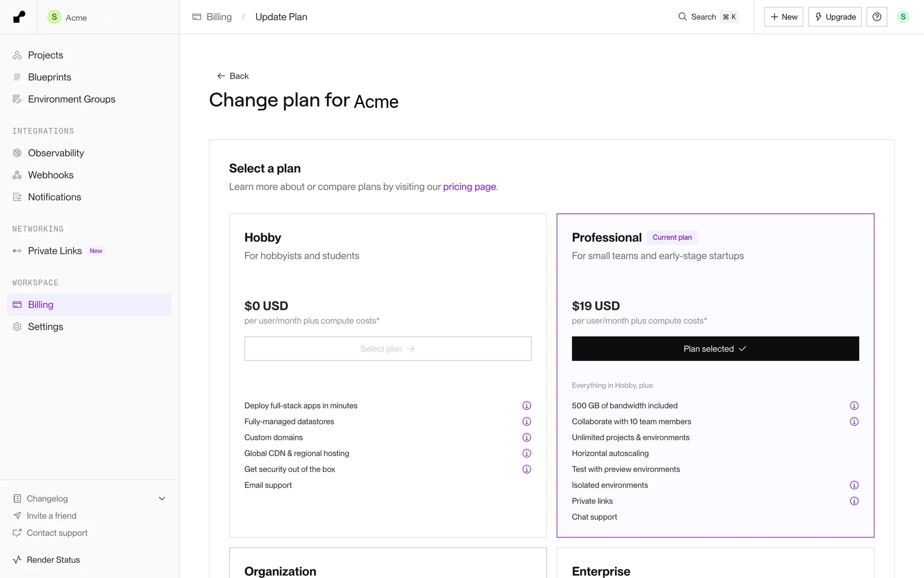The height and width of the screenshot is (578, 924).
Task: Click the Render Status pulse icon
Action: coord(17,560)
